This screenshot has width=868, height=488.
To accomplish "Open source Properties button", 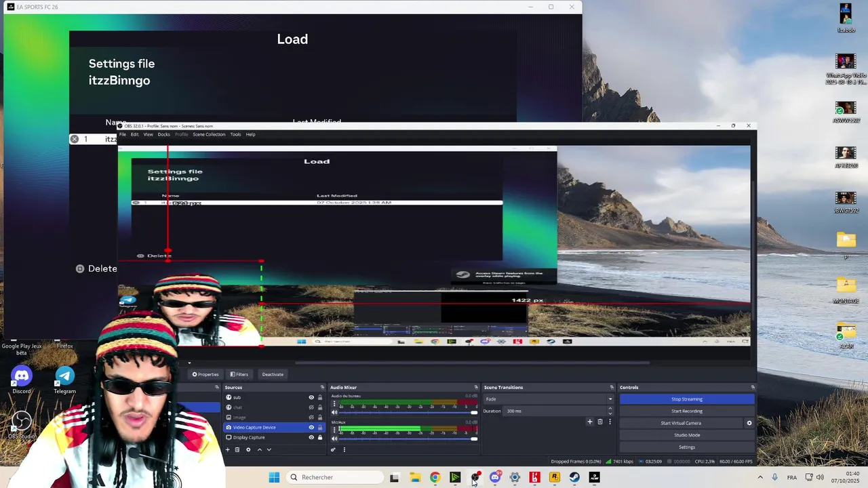I will click(205, 374).
